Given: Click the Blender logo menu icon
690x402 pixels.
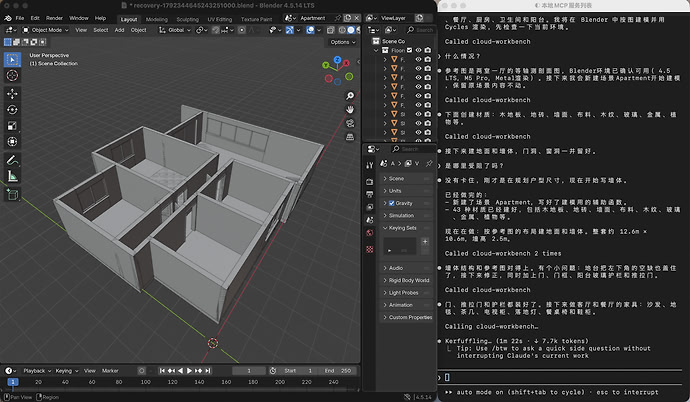Looking at the screenshot, I should (7, 18).
